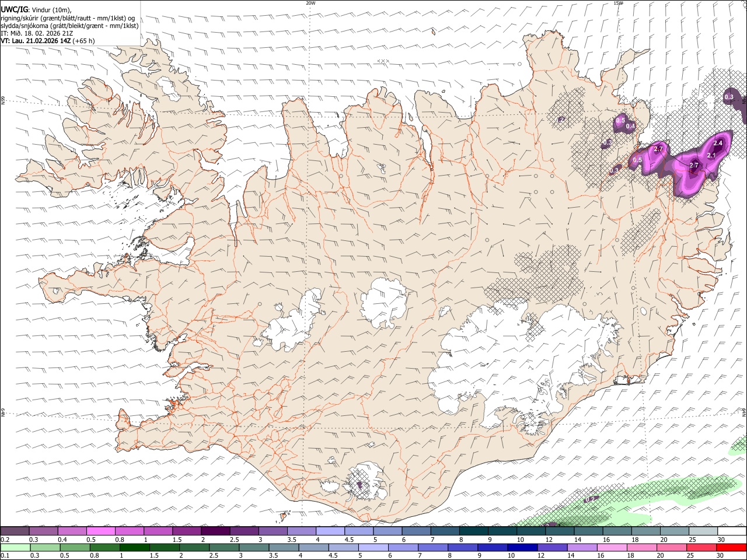Image resolution: width=747 pixels, height=560 pixels.
Task: Pick lower legend deep blue swatch at 10
Action: (523, 547)
